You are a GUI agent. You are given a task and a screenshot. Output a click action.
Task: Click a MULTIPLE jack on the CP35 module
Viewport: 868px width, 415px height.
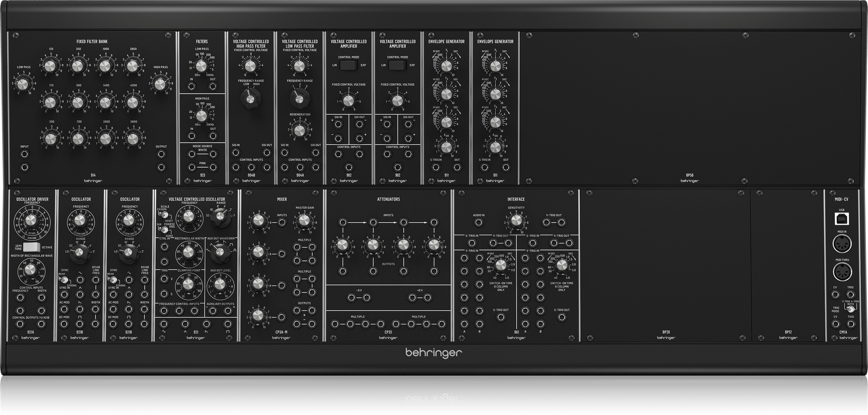coord(335,324)
